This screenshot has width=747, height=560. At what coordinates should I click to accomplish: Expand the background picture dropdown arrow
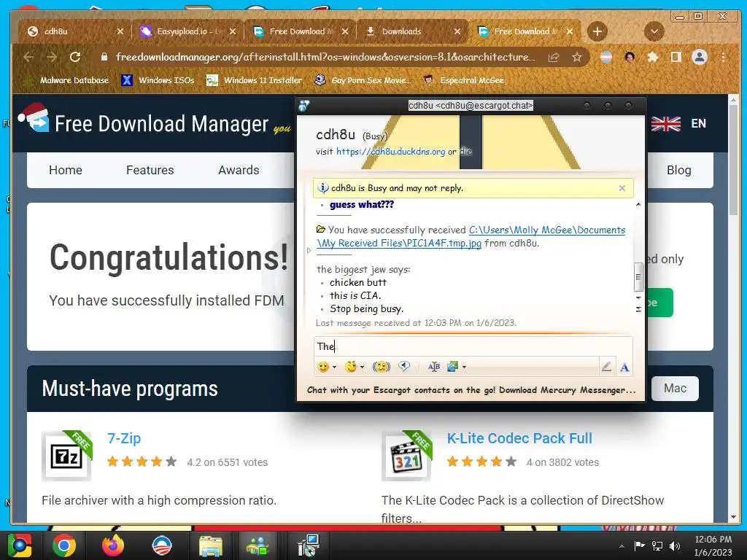[464, 367]
